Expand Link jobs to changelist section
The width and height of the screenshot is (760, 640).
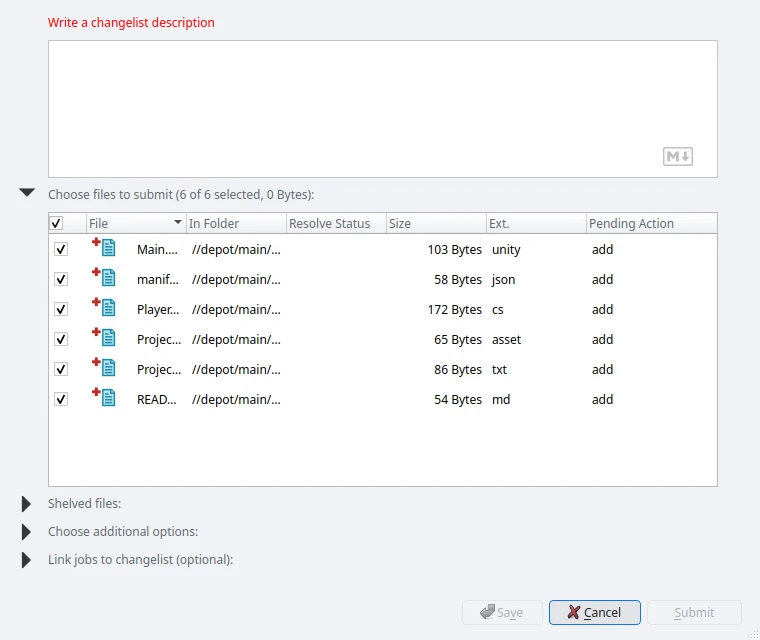point(26,560)
